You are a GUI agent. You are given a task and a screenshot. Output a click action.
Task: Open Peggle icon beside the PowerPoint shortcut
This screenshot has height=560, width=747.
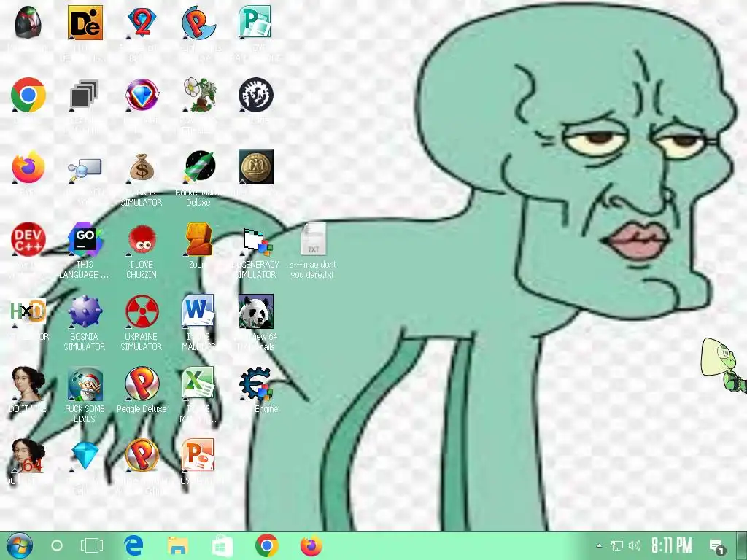click(142, 456)
